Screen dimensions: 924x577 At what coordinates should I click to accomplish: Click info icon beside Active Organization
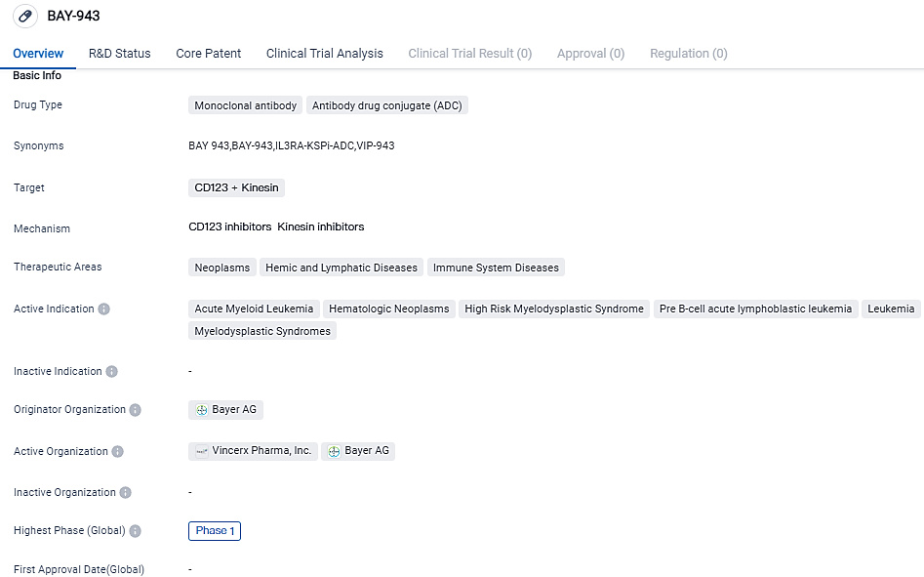(x=118, y=452)
